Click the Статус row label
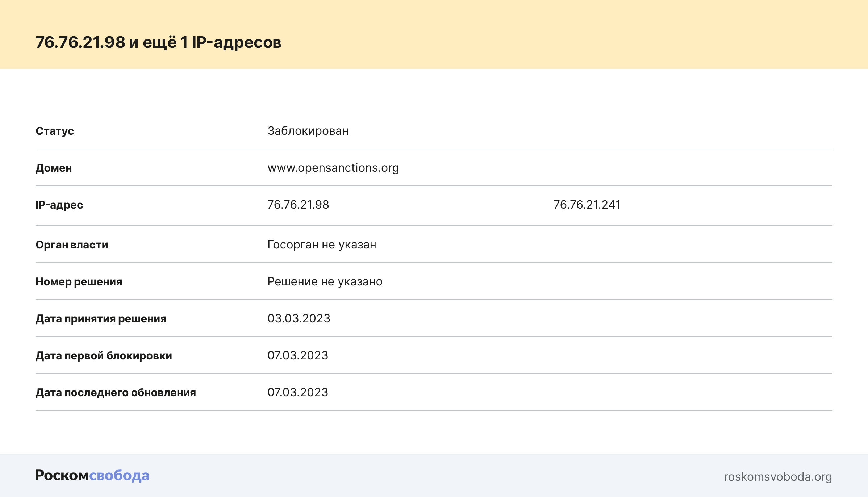The image size is (868, 497). [55, 131]
